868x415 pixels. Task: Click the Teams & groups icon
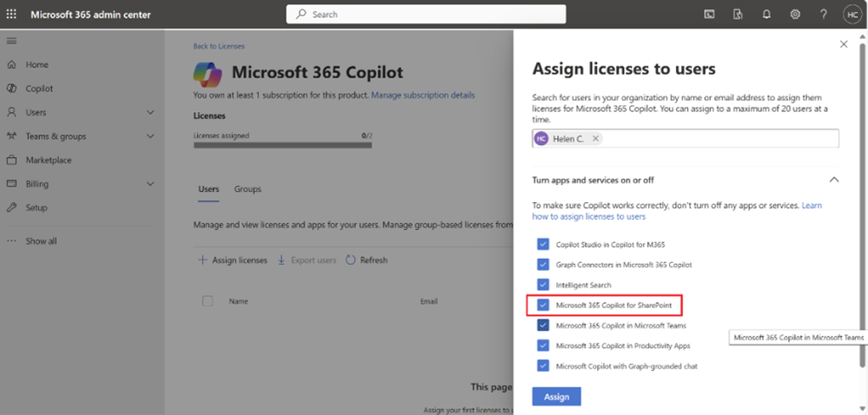(x=11, y=136)
